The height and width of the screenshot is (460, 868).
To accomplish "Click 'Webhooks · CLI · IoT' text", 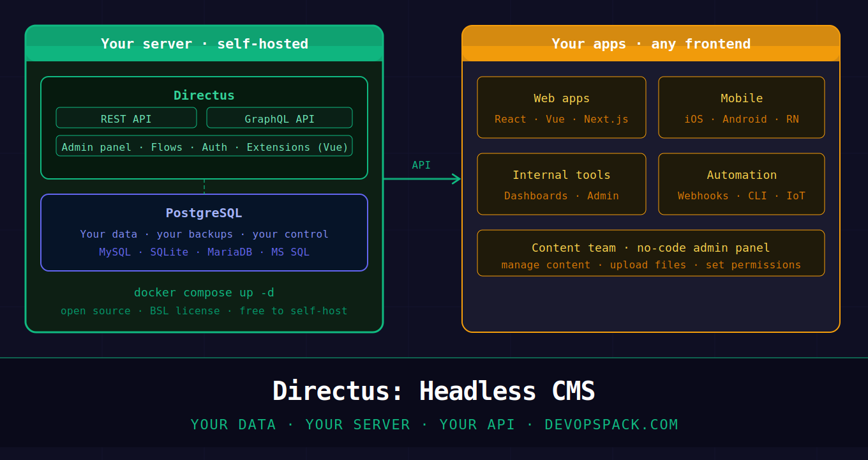I will point(742,195).
